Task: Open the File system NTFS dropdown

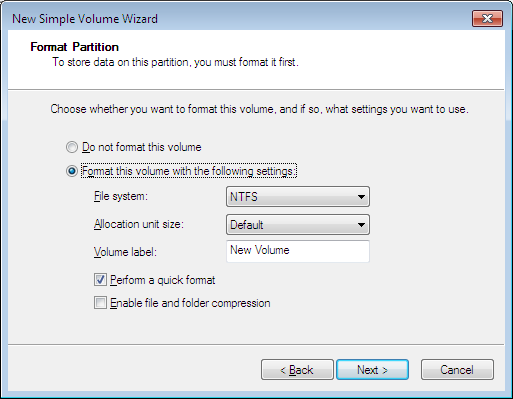Action: pos(298,197)
